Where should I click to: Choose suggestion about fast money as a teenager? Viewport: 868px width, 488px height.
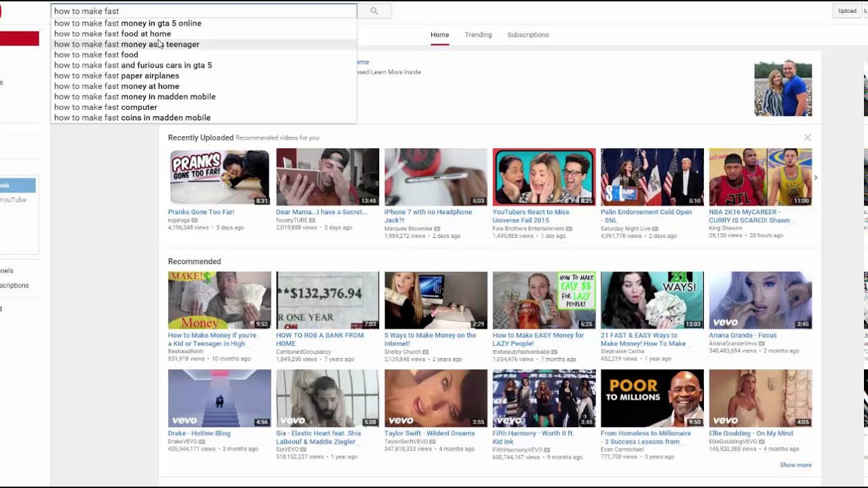203,44
